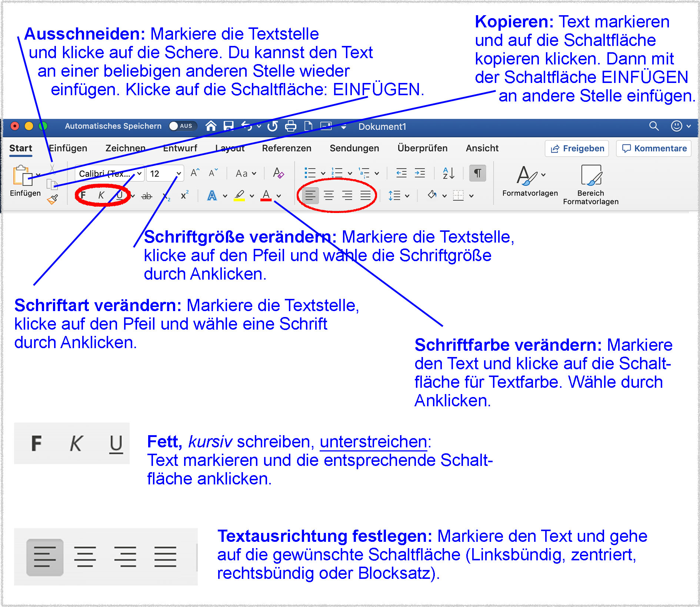Click the print icon in title bar

point(291,126)
